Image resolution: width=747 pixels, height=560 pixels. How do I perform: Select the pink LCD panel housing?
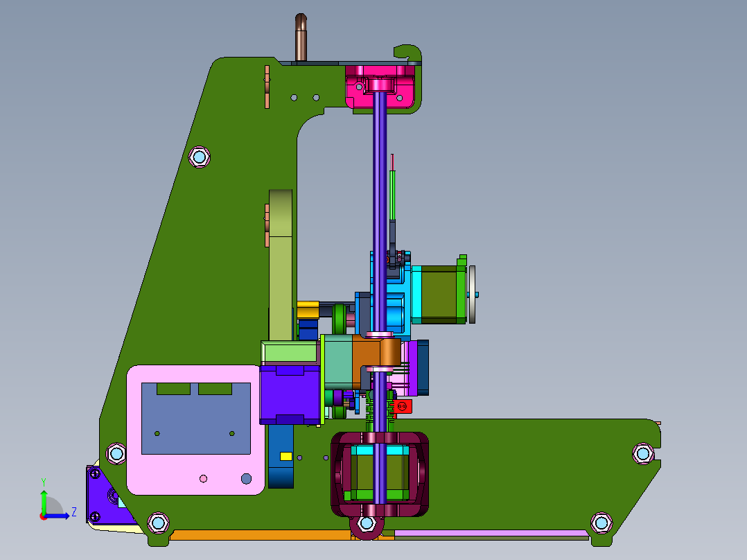[x=195, y=430]
